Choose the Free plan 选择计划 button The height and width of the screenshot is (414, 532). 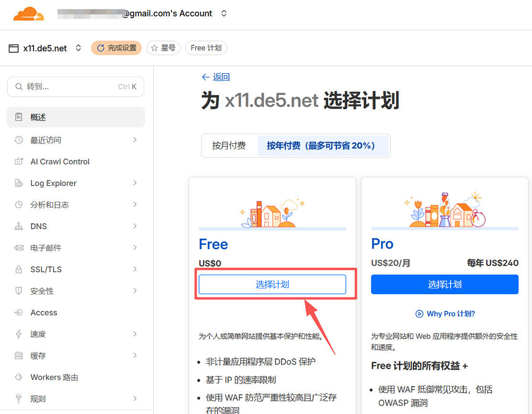pos(272,285)
